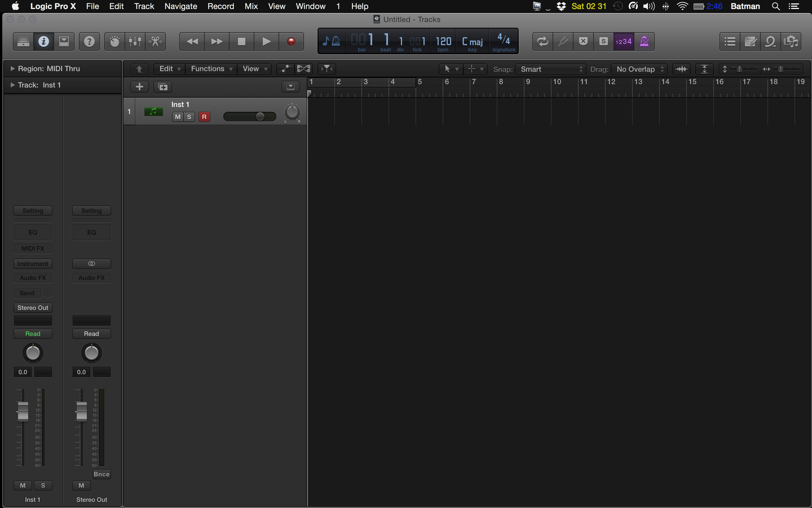Image resolution: width=812 pixels, height=508 pixels.
Task: Open the Drag No Overlap popup
Action: click(639, 69)
